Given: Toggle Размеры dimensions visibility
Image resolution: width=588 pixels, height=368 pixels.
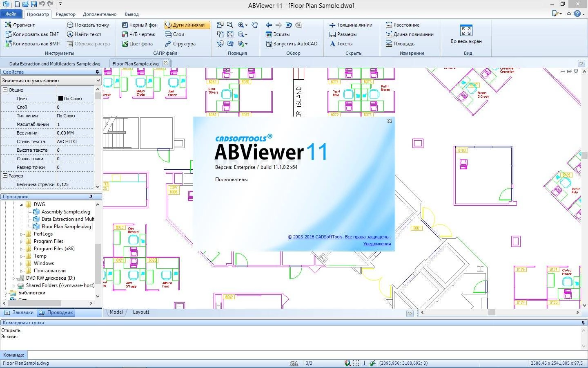Looking at the screenshot, I should 343,34.
